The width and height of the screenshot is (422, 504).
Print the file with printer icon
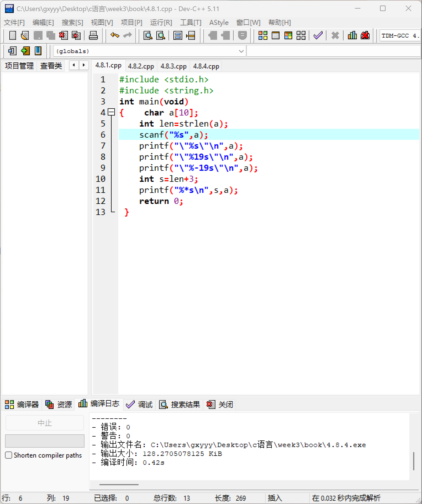pyautogui.click(x=93, y=36)
